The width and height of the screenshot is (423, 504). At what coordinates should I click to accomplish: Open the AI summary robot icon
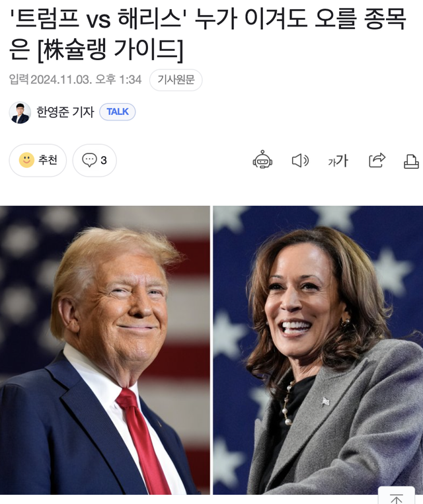(x=262, y=160)
